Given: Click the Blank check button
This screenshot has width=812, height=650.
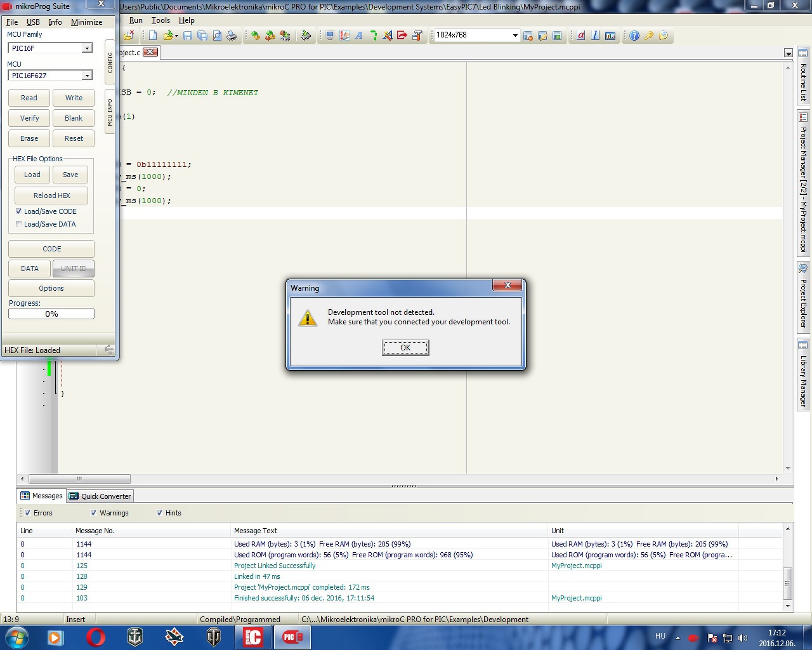Looking at the screenshot, I should coord(74,118).
